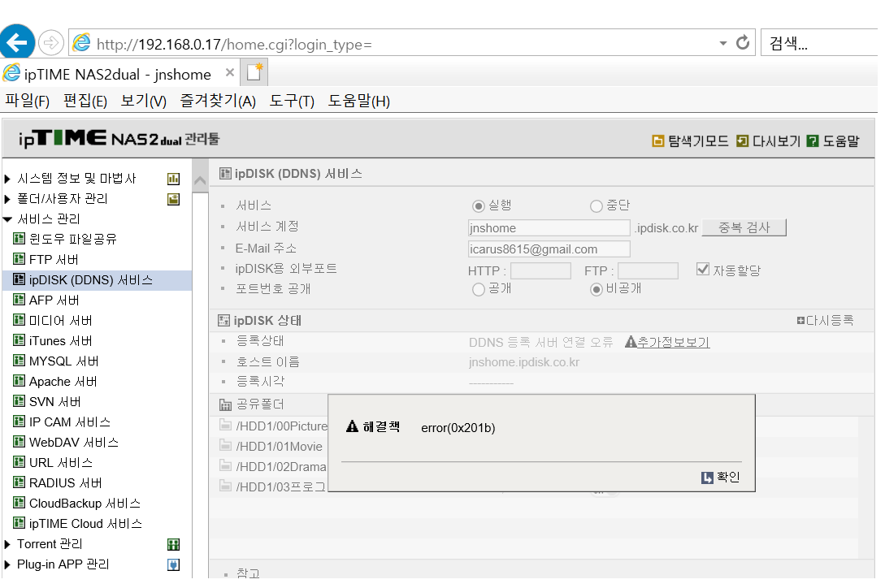Go back with the browser back arrow
This screenshot has height=588, width=885.
click(17, 42)
